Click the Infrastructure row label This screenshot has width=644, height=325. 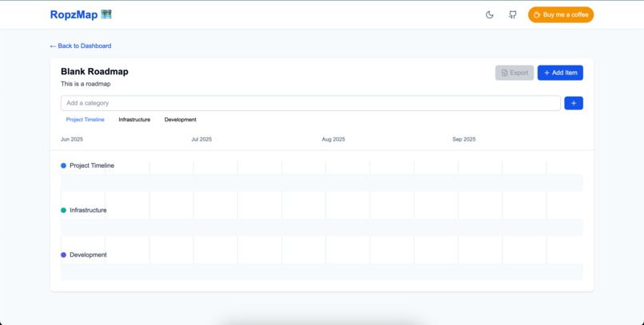click(88, 210)
